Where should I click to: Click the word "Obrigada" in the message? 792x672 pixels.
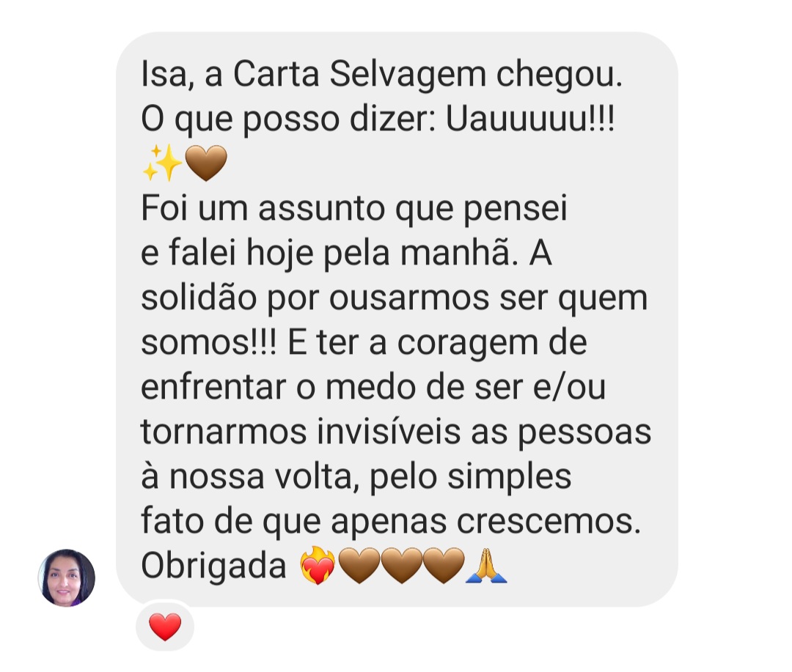click(x=213, y=566)
